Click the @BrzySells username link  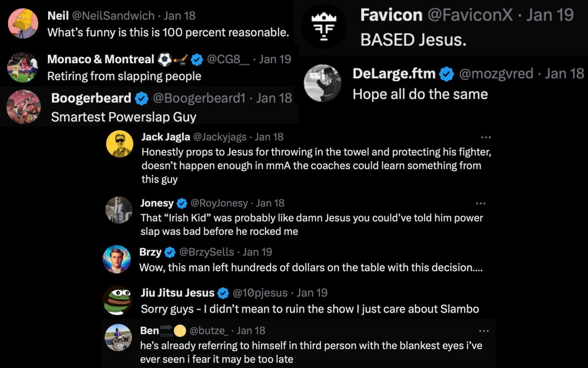point(205,252)
